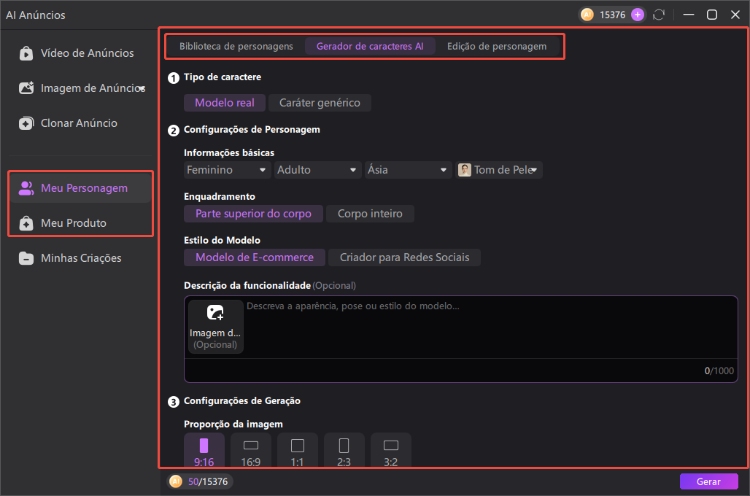The height and width of the screenshot is (496, 750).
Task: Upload an optional reference image
Action: pyautogui.click(x=215, y=327)
